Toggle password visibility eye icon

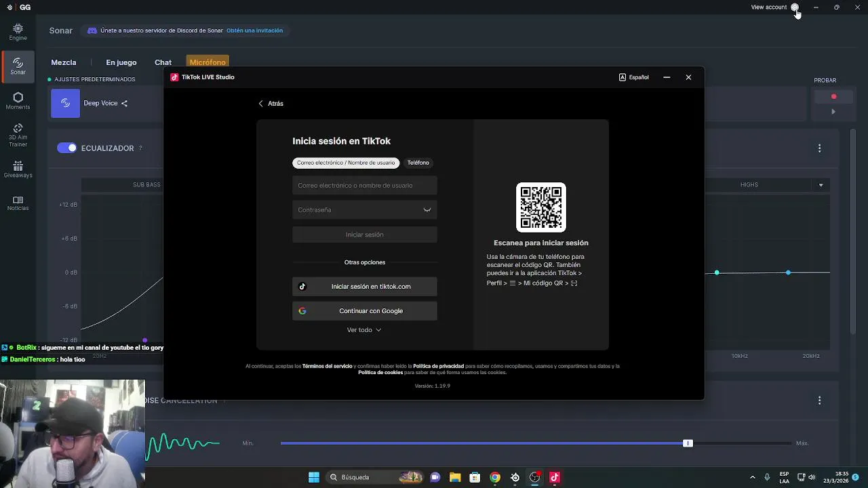tap(427, 210)
